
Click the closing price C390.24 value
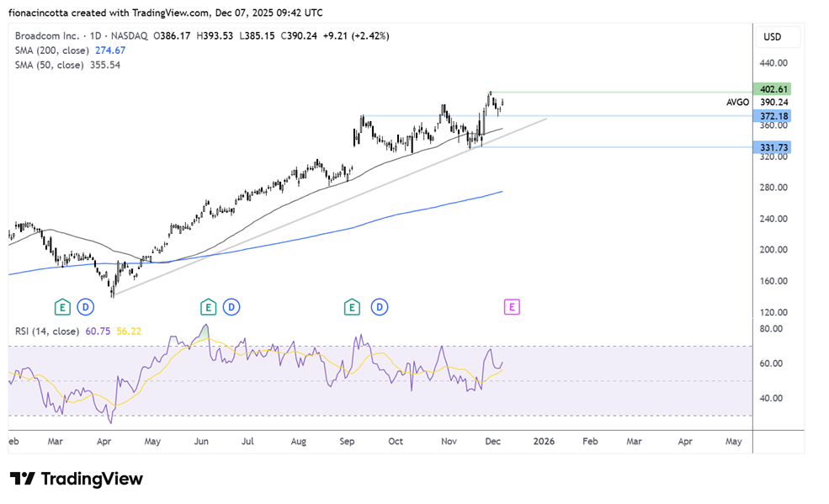(299, 36)
